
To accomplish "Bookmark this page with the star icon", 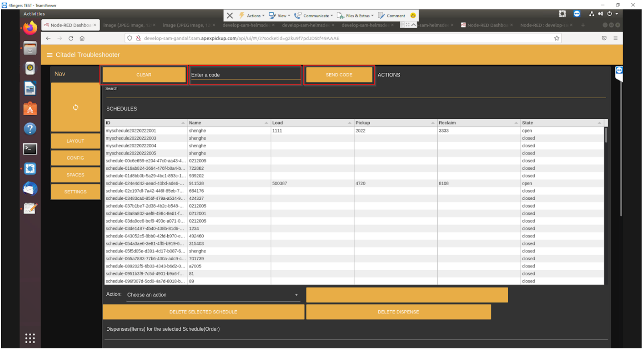I will click(x=556, y=39).
